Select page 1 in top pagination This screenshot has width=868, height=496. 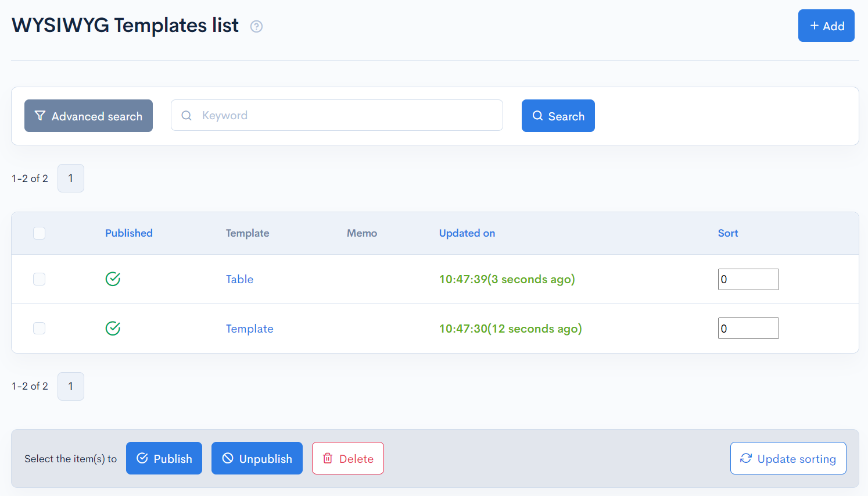pyautogui.click(x=70, y=178)
